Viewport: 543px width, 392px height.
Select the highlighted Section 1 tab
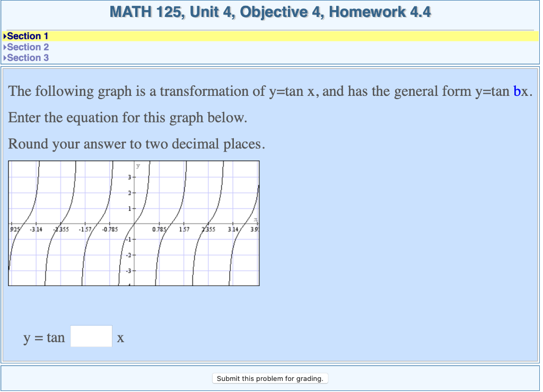tap(28, 35)
